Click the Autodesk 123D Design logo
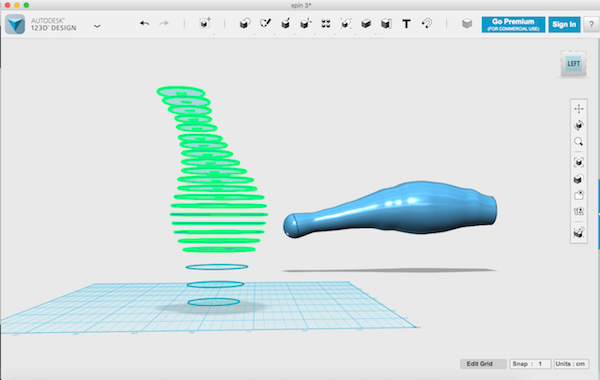This screenshot has height=380, width=600. 15,24
